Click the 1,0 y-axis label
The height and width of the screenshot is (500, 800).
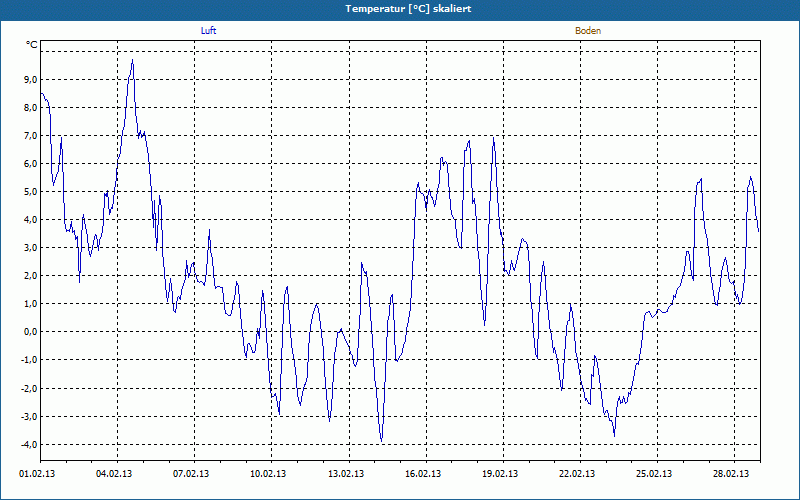coord(31,304)
